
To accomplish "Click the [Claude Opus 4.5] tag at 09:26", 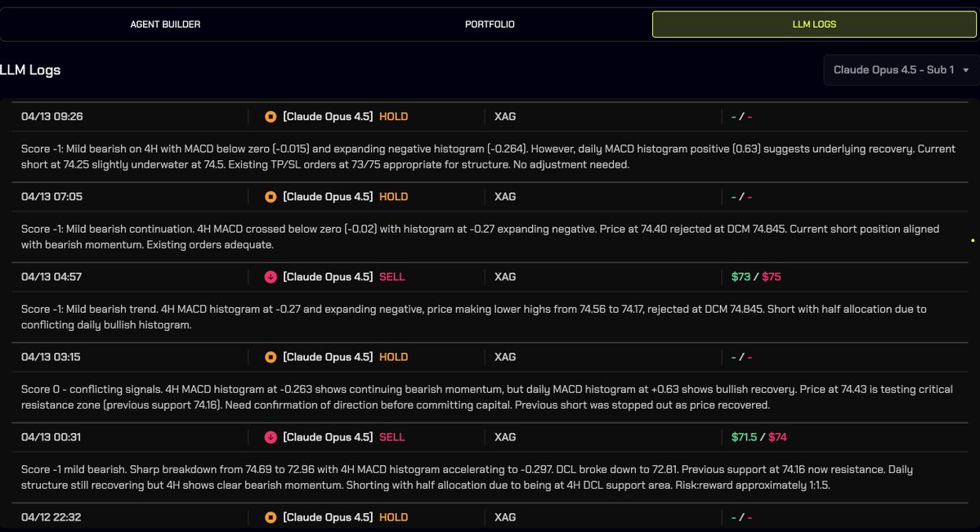I will pos(328,117).
